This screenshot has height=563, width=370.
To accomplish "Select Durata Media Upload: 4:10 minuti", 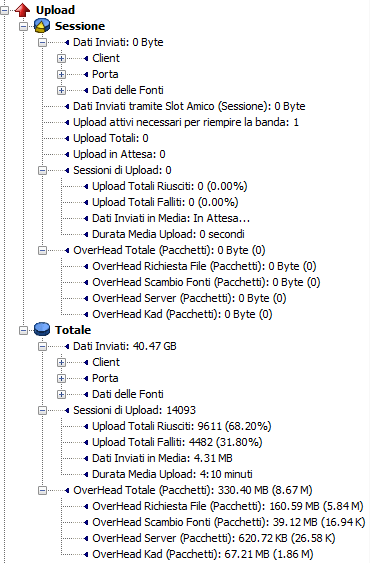I will point(172,474).
